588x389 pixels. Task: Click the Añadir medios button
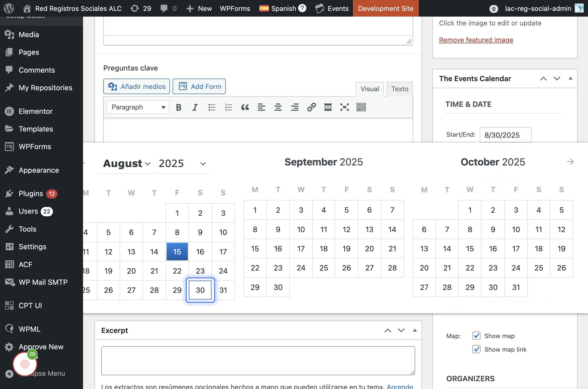point(136,86)
